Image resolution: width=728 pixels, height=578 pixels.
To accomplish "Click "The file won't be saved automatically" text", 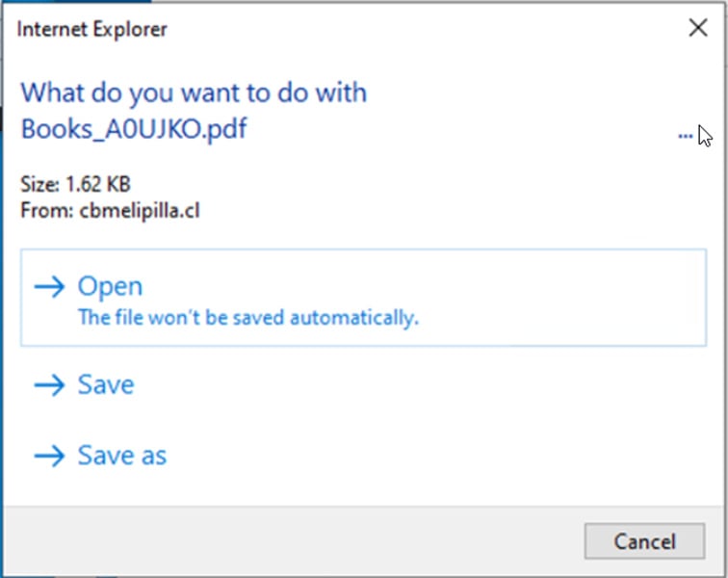I will click(247, 317).
